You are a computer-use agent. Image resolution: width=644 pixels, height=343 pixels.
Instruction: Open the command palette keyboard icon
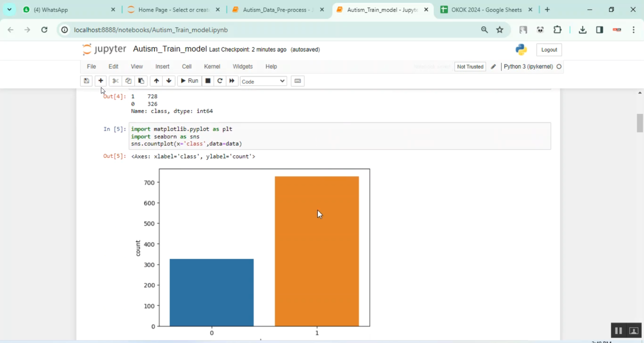(298, 81)
